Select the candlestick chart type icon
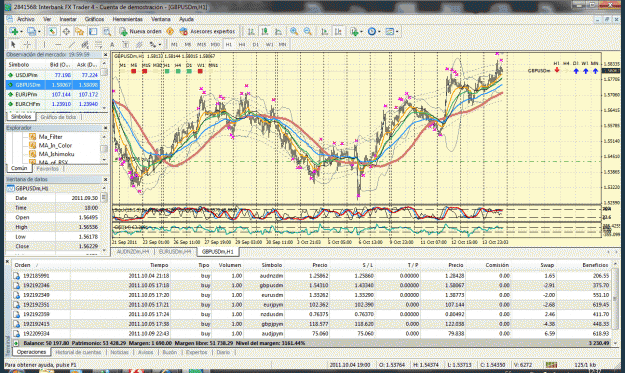Screen dimensions: 625x373 265,31
